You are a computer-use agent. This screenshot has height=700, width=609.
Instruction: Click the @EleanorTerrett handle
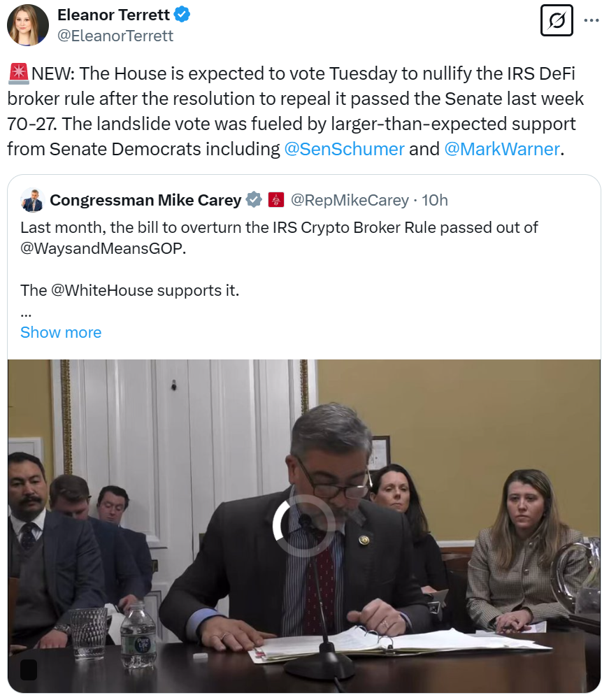(115, 36)
